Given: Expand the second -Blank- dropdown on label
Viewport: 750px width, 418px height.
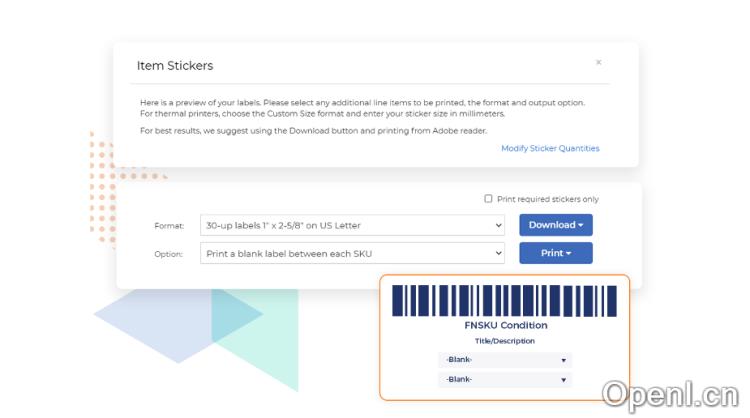Looking at the screenshot, I should pyautogui.click(x=505, y=379).
